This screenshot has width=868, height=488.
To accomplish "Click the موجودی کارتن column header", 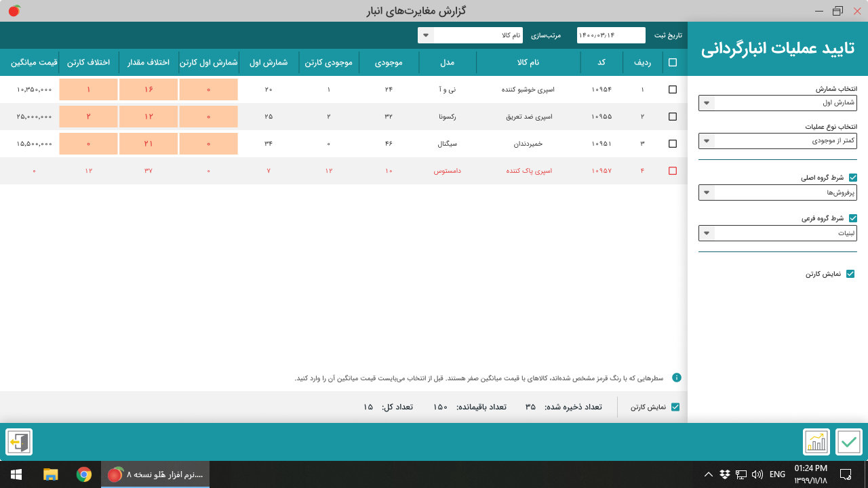I will click(x=329, y=62).
